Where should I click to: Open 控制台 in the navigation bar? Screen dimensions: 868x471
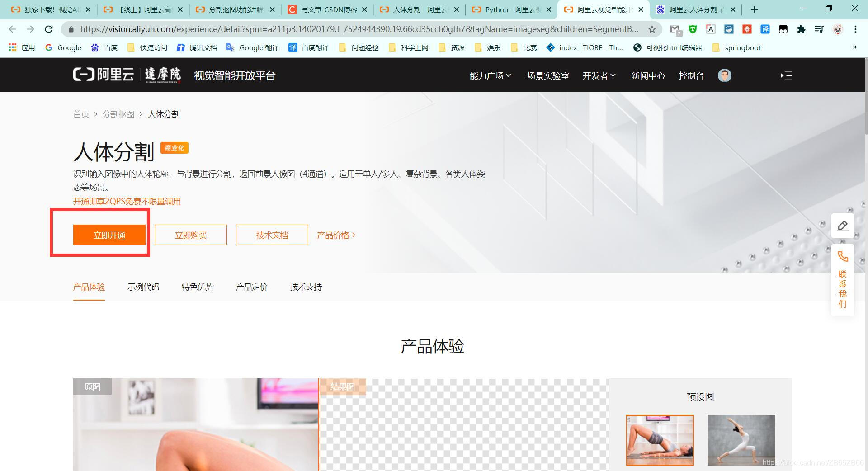click(x=691, y=75)
